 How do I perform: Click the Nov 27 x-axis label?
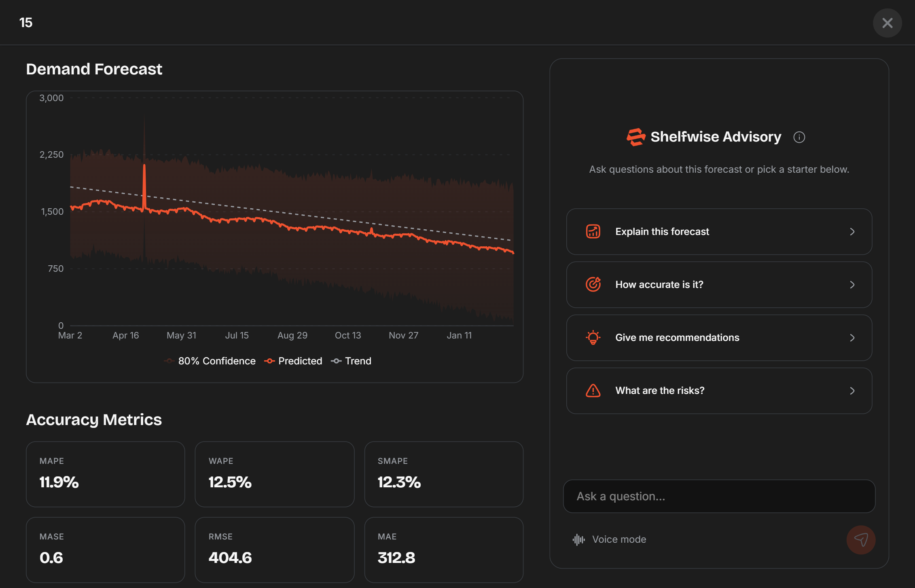pyautogui.click(x=403, y=335)
